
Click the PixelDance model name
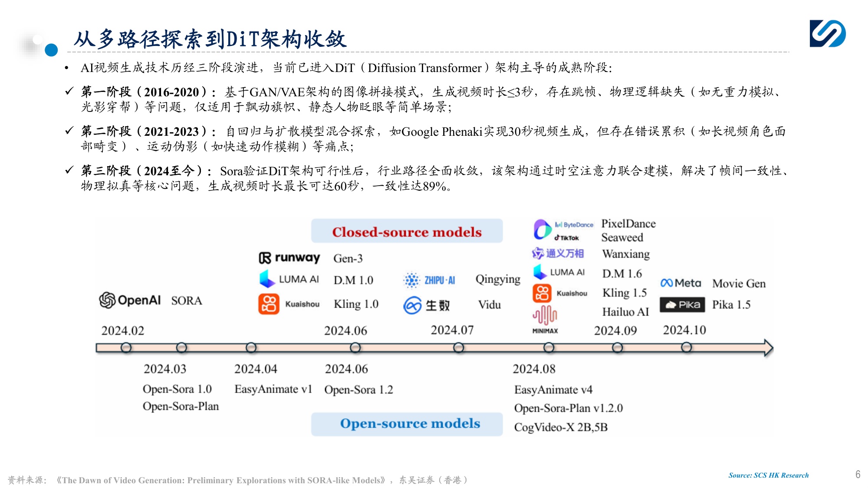(628, 224)
